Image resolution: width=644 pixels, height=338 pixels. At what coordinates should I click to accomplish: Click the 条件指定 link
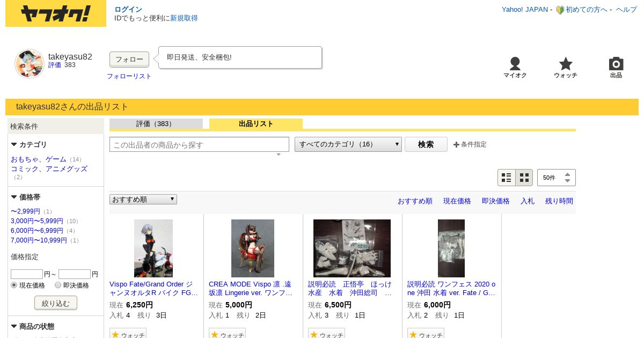(x=474, y=144)
